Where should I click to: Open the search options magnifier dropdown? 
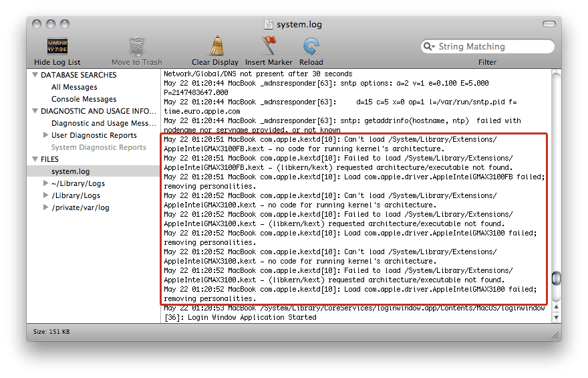pyautogui.click(x=429, y=46)
